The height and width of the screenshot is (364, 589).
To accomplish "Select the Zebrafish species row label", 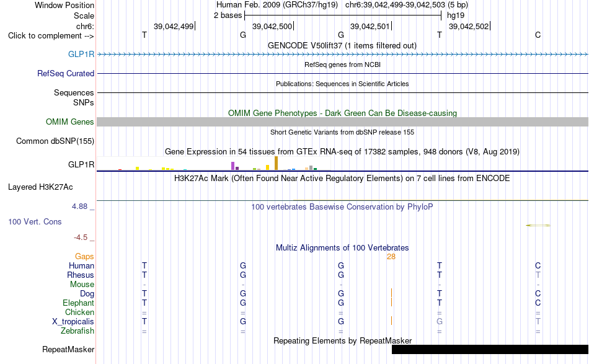I will 77,331.
